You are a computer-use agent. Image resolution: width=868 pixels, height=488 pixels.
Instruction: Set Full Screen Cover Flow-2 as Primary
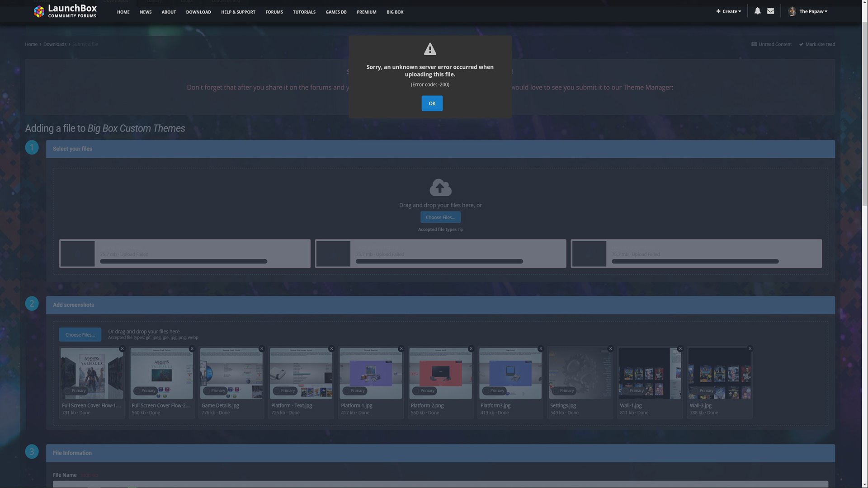click(145, 390)
